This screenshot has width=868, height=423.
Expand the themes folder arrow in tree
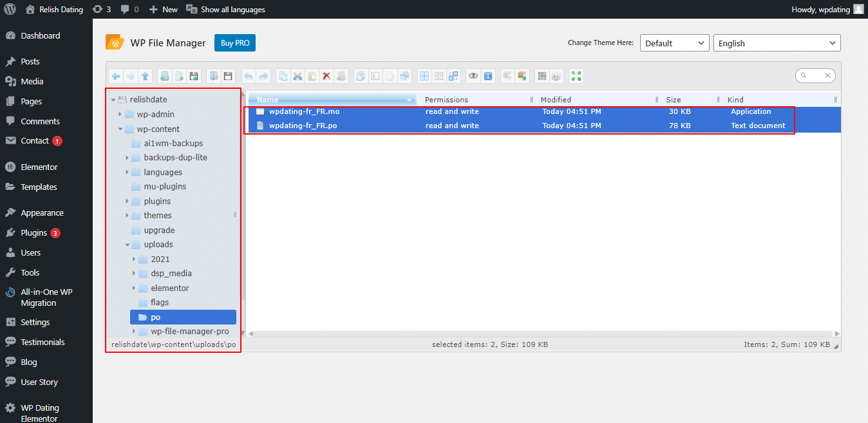tap(127, 216)
